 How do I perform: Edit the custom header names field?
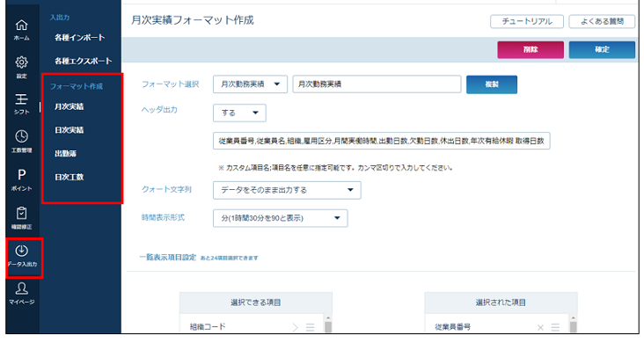pos(382,141)
